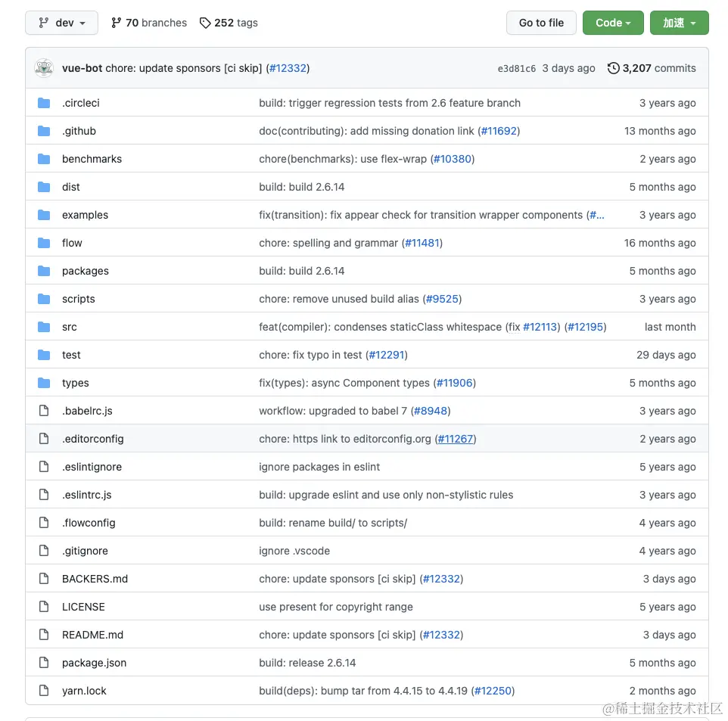
Task: Click the tag icon beside 252 tags
Action: 205,23
